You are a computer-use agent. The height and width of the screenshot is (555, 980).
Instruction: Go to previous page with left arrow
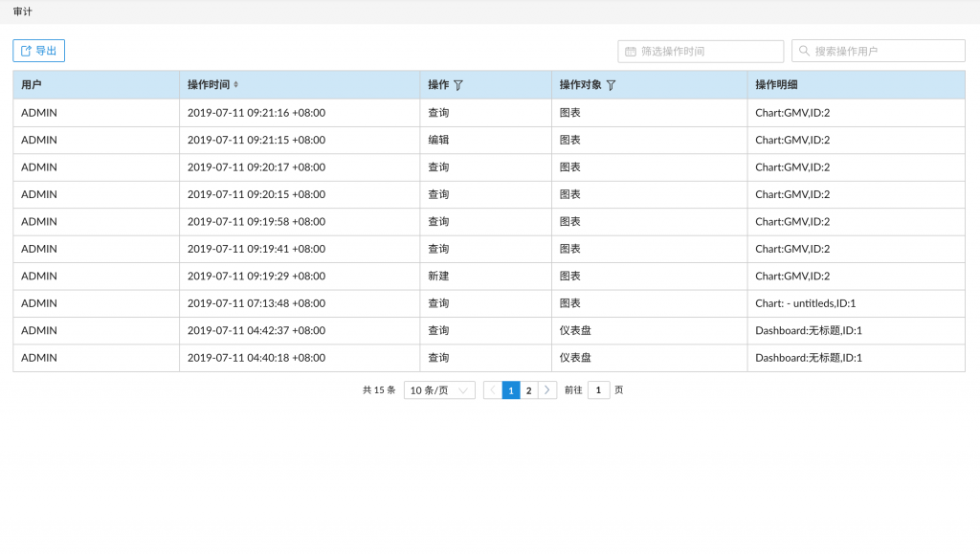tap(493, 390)
